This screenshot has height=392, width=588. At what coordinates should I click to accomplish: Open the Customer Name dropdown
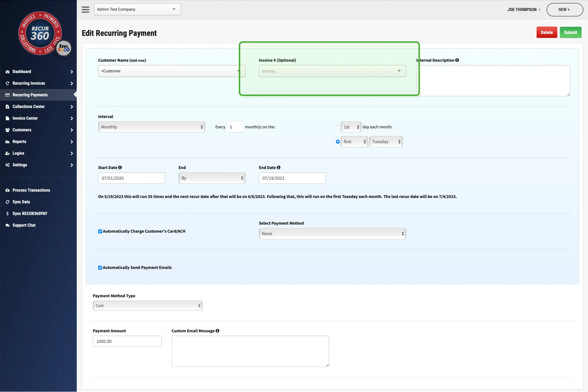[172, 71]
